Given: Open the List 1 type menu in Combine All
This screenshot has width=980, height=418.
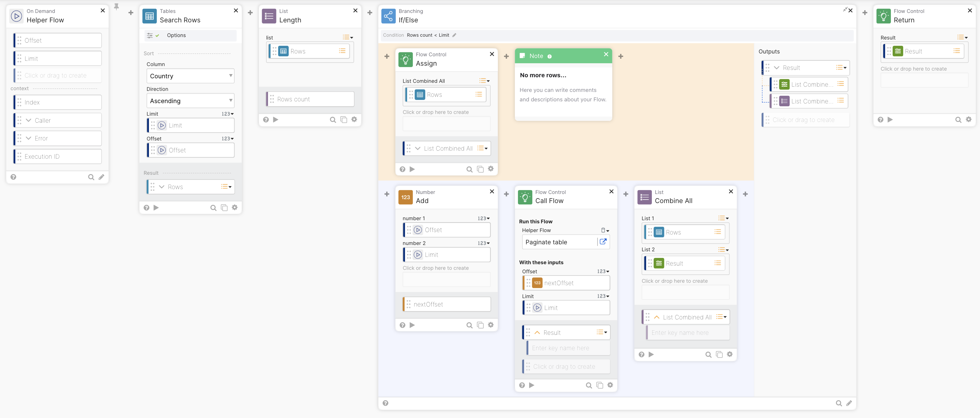Looking at the screenshot, I should (x=723, y=218).
